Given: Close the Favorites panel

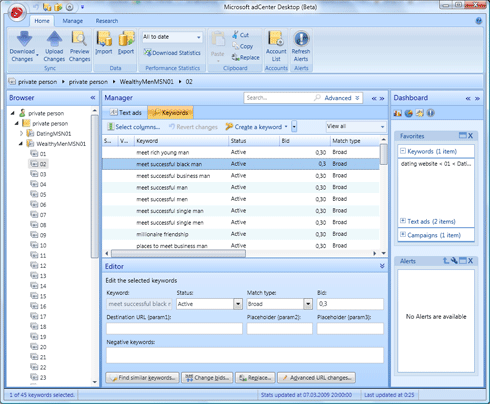Looking at the screenshot, I should click(470, 136).
